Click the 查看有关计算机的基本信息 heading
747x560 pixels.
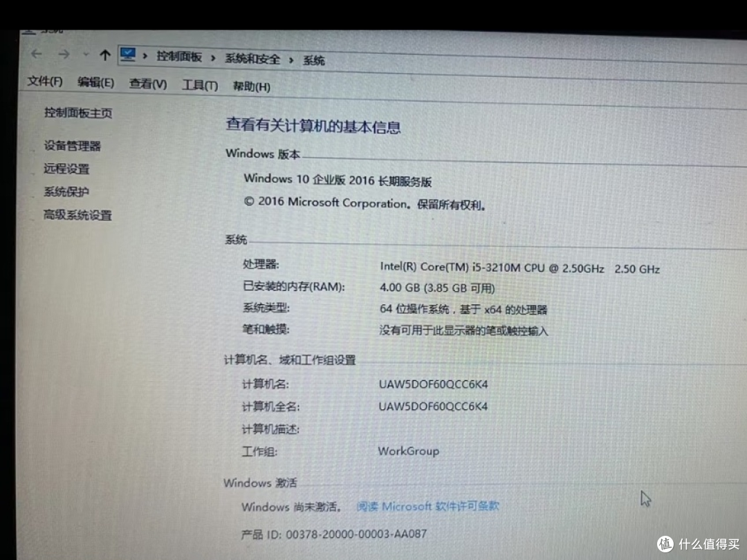pyautogui.click(x=313, y=127)
